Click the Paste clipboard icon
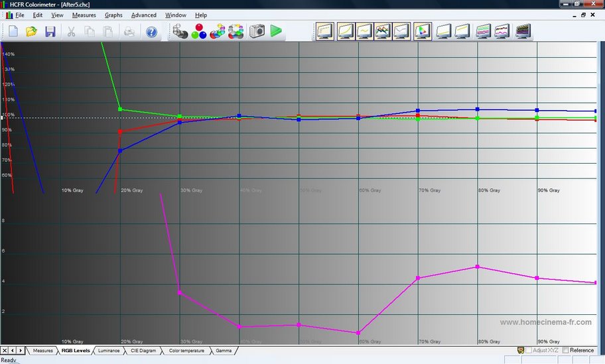Viewport: 605px width, 364px height. tap(108, 31)
